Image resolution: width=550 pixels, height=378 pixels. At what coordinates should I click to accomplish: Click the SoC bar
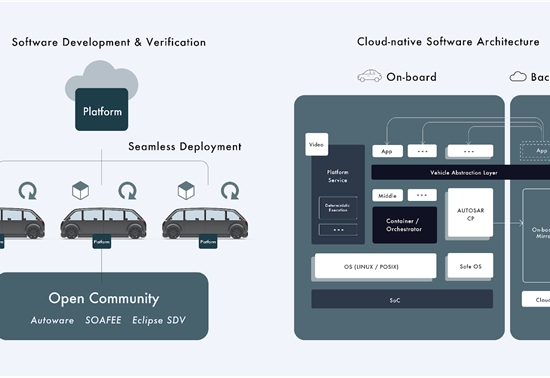pyautogui.click(x=402, y=299)
